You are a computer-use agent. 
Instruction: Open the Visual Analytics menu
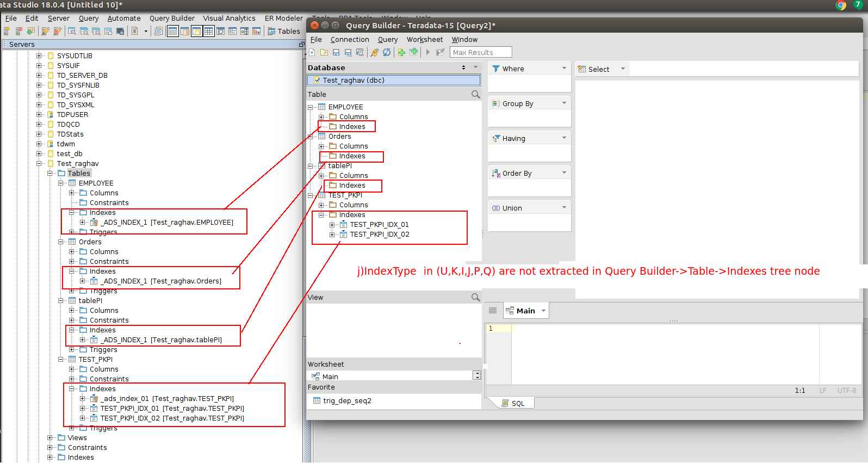(x=229, y=18)
